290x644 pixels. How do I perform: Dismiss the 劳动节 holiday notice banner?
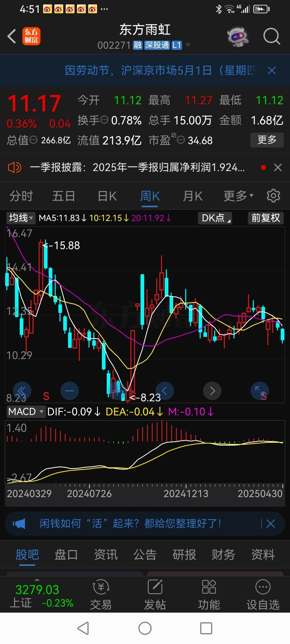(272, 70)
